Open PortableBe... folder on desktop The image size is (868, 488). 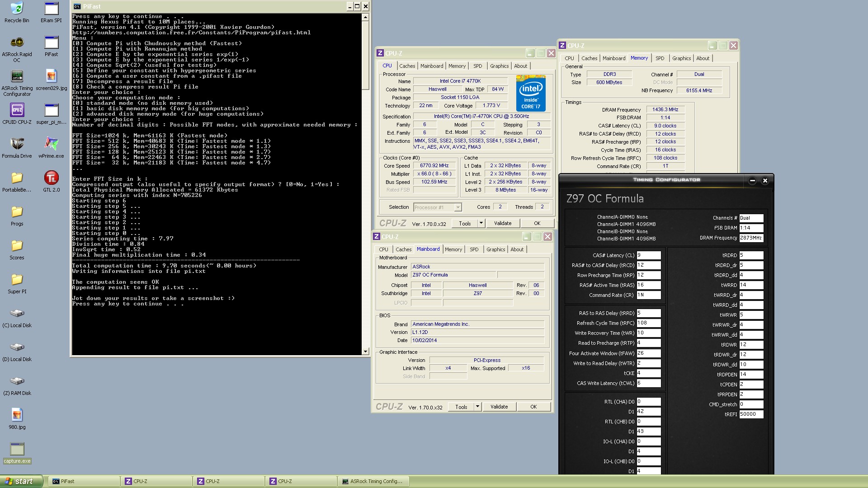click(17, 182)
